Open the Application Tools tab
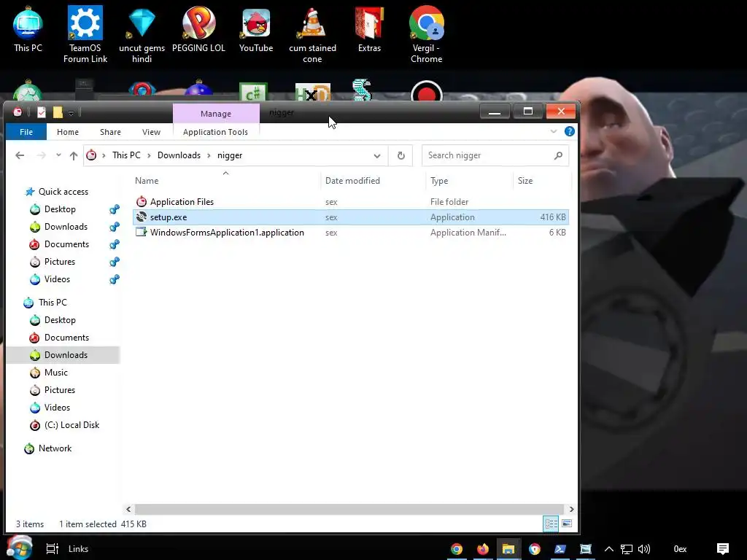The width and height of the screenshot is (747, 560). click(215, 132)
